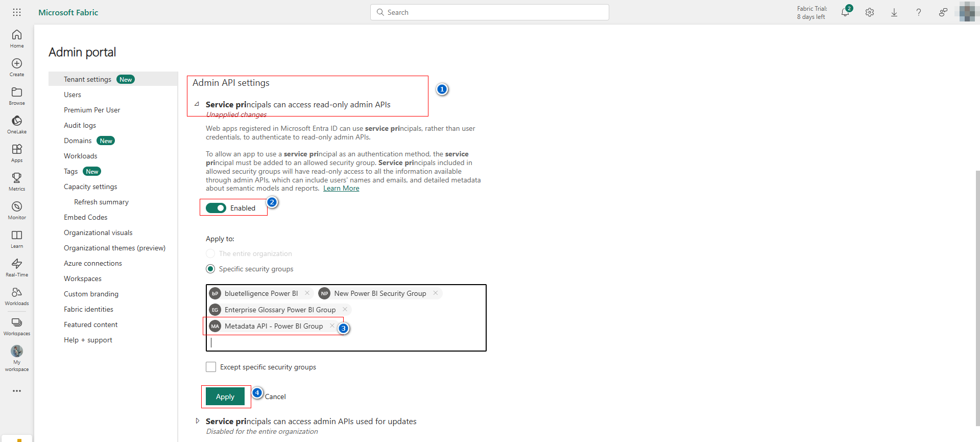Click the download arrow icon
This screenshot has width=980, height=442.
point(894,13)
